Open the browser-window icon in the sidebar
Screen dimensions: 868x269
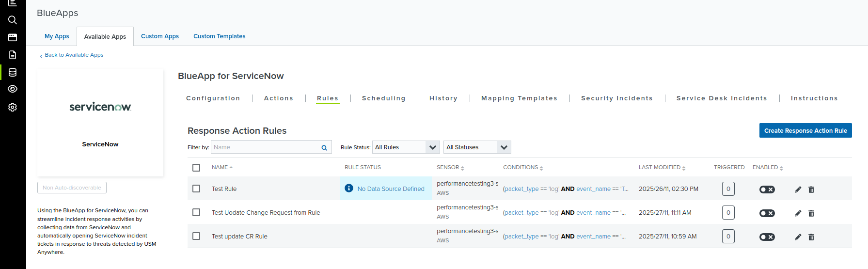[x=13, y=37]
